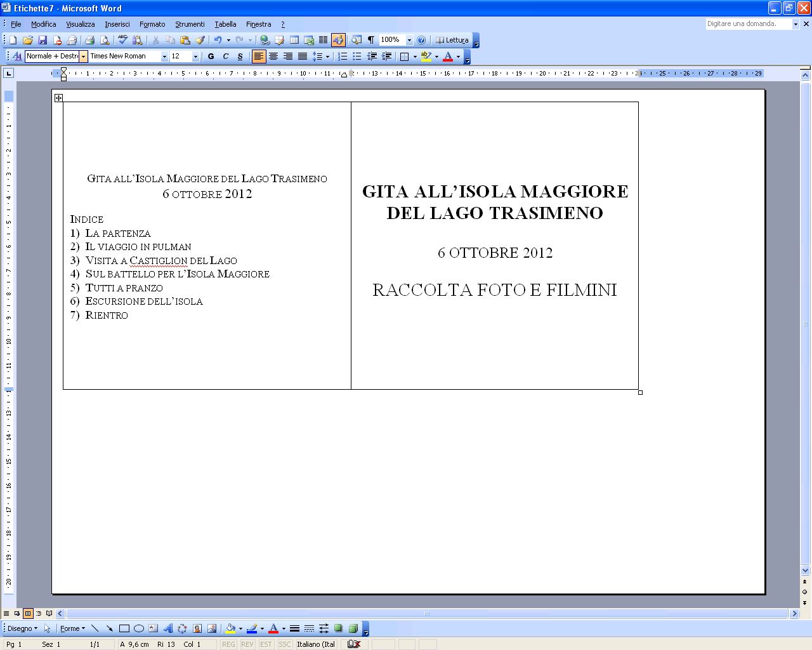812x650 pixels.
Task: Insert a Microsoft Excel worksheet
Action: [309, 39]
